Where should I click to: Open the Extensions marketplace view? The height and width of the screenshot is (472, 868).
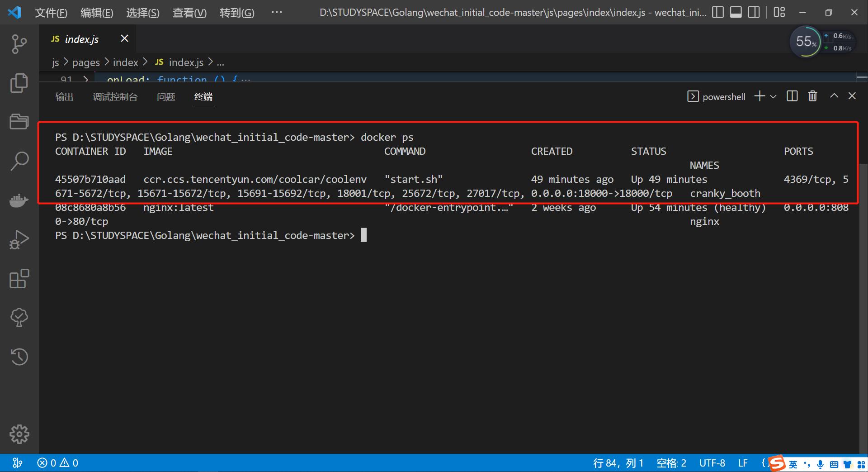(19, 279)
